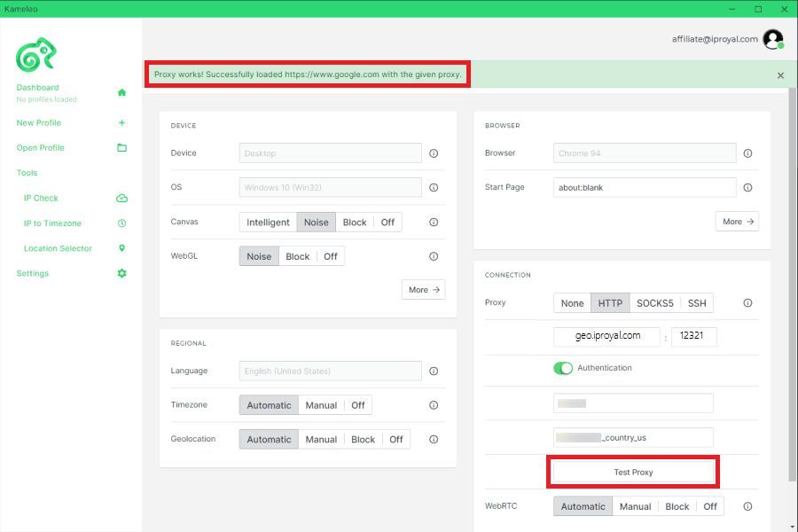Click the clock icon next to IP to Timezone
The width and height of the screenshot is (798, 532).
[x=121, y=223]
